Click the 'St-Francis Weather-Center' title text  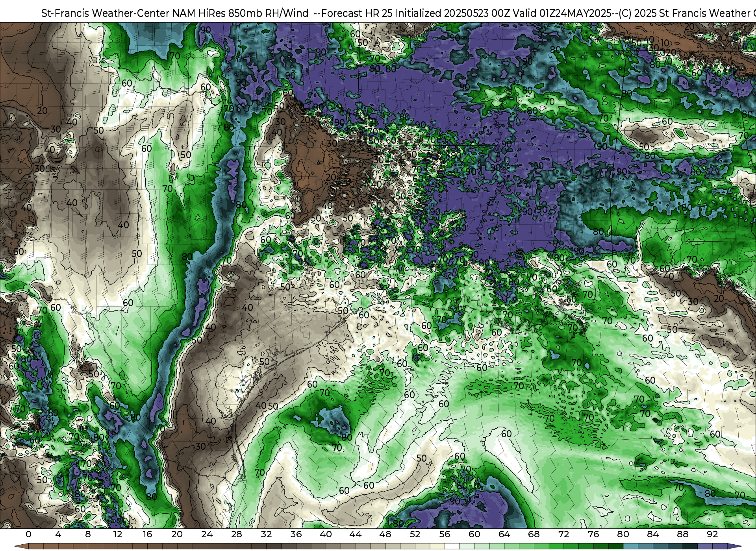(x=106, y=13)
